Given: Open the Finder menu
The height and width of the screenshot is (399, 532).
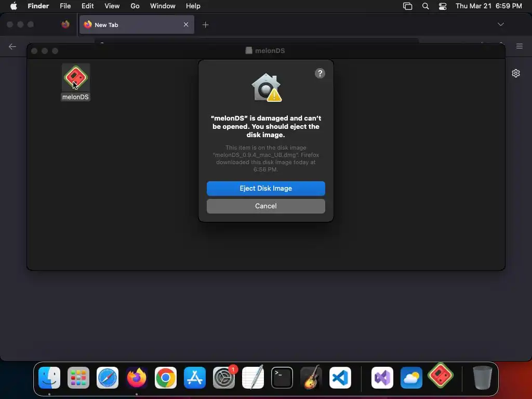Looking at the screenshot, I should tap(38, 6).
